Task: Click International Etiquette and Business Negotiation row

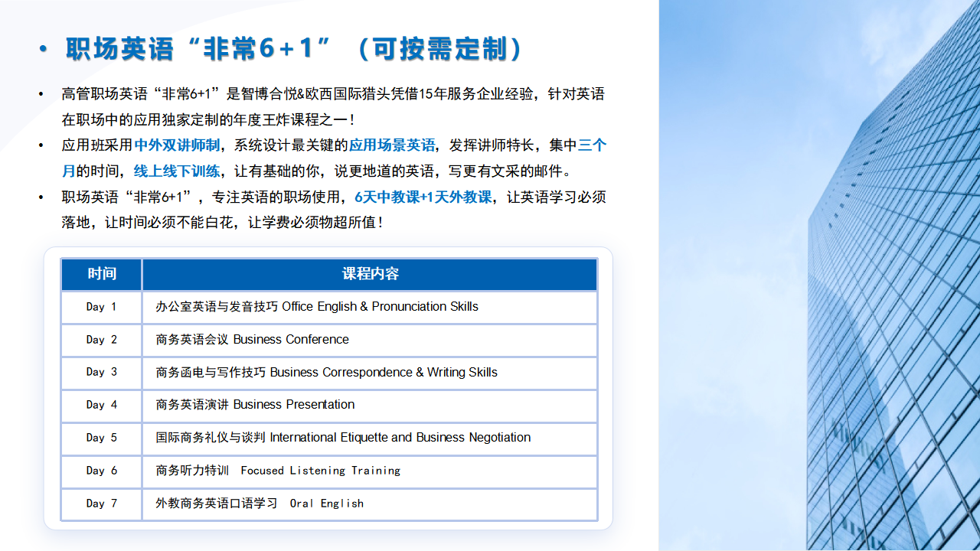Action: (343, 438)
